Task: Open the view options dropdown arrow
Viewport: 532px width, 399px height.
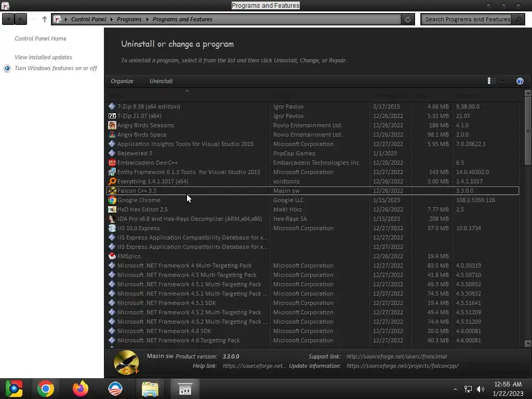Action: tap(503, 81)
